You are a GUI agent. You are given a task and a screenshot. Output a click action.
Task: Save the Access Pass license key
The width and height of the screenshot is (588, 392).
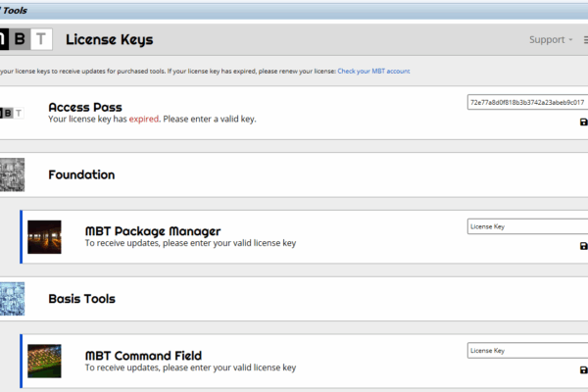584,122
